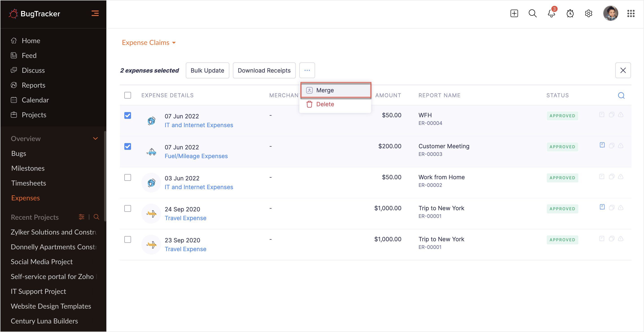Select the Work from Home expense checkbox
This screenshot has height=332, width=644.
click(x=127, y=178)
